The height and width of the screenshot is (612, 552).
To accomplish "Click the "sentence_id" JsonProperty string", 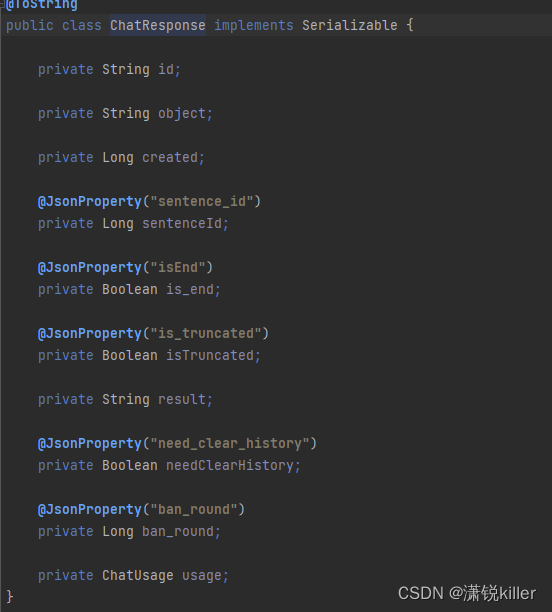I will click(x=202, y=201).
